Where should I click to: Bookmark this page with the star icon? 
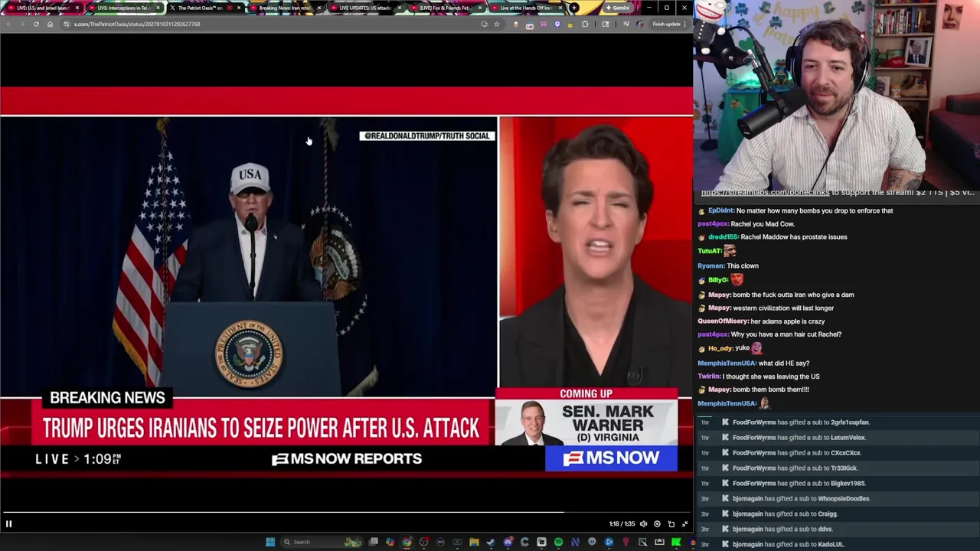pos(496,24)
